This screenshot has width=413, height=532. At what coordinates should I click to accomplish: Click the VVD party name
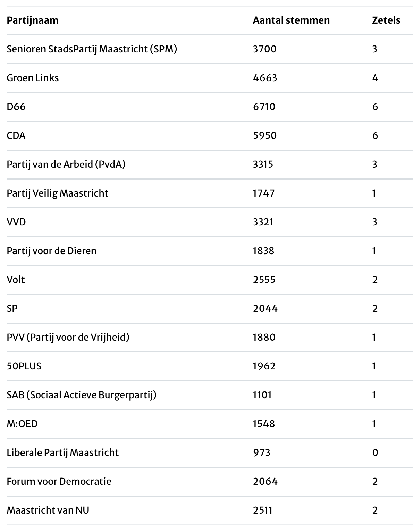[16, 222]
